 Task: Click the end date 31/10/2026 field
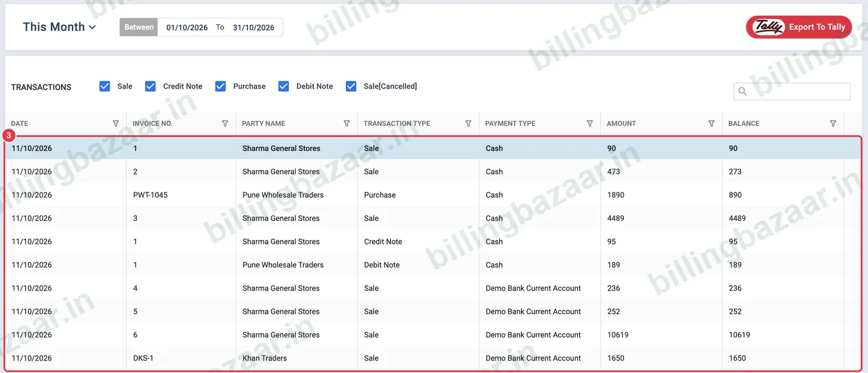(254, 27)
